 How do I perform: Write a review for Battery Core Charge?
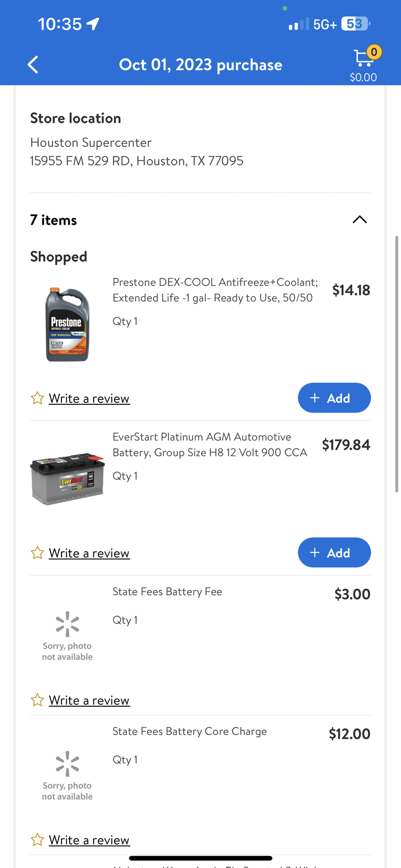point(89,840)
